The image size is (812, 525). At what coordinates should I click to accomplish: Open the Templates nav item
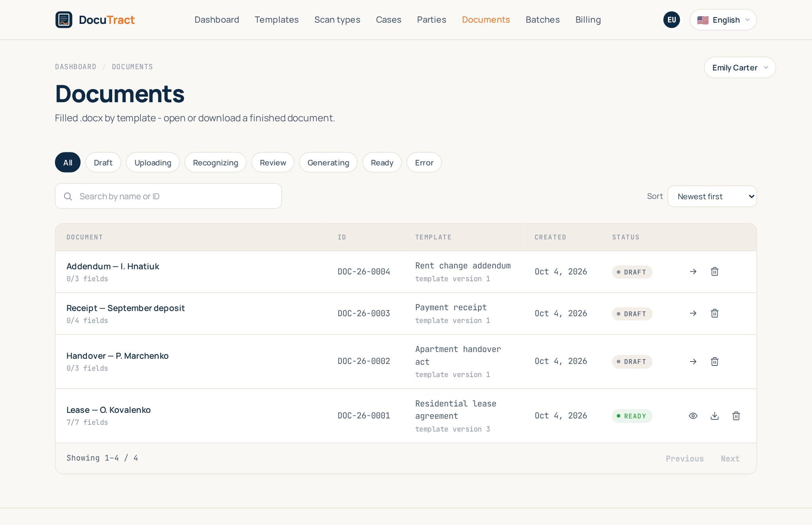pos(276,20)
